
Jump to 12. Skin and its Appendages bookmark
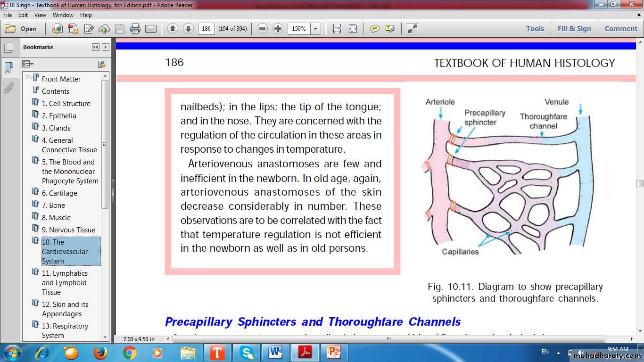pyautogui.click(x=65, y=309)
